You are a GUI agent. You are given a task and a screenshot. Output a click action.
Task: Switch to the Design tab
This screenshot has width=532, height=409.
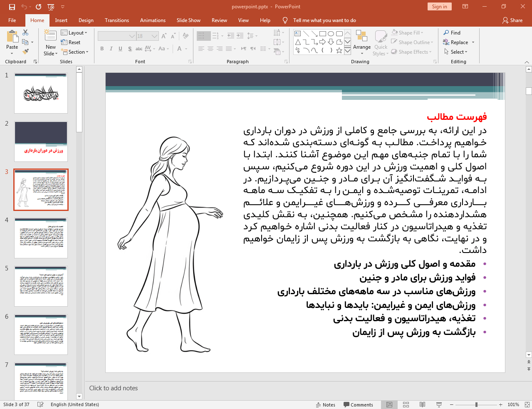click(x=86, y=20)
